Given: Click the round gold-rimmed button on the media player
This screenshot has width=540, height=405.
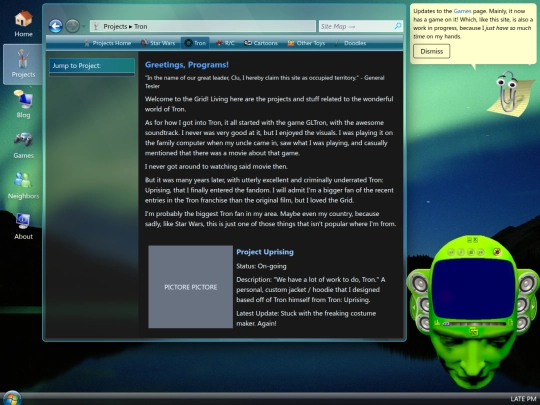Looking at the screenshot, I should 497,252.
